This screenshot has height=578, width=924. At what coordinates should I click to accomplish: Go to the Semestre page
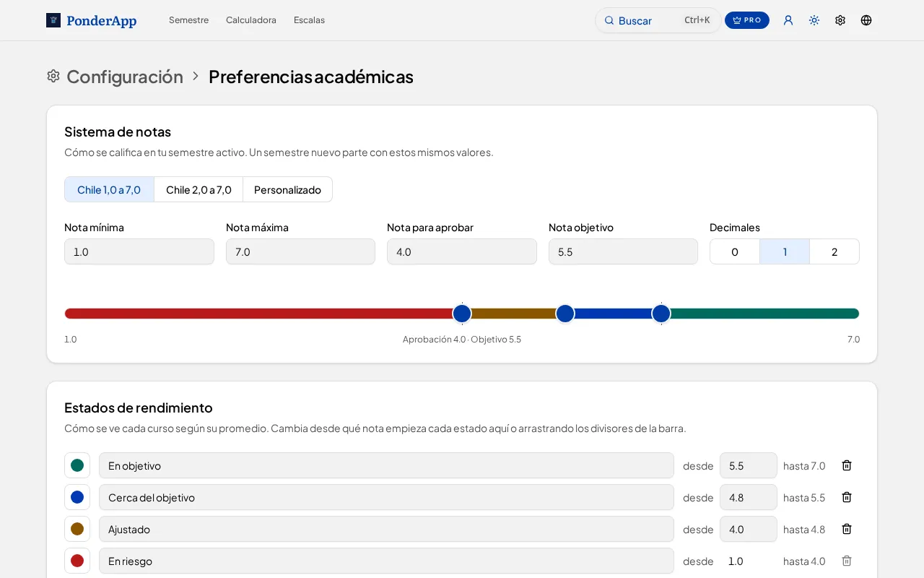pyautogui.click(x=188, y=20)
